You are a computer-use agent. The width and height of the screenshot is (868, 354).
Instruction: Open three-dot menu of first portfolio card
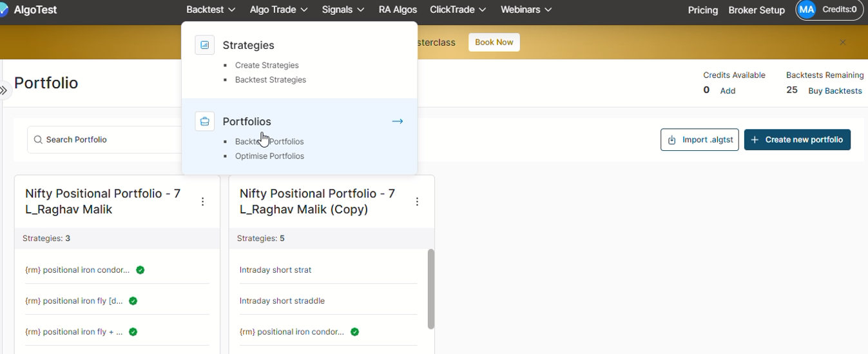(x=202, y=202)
